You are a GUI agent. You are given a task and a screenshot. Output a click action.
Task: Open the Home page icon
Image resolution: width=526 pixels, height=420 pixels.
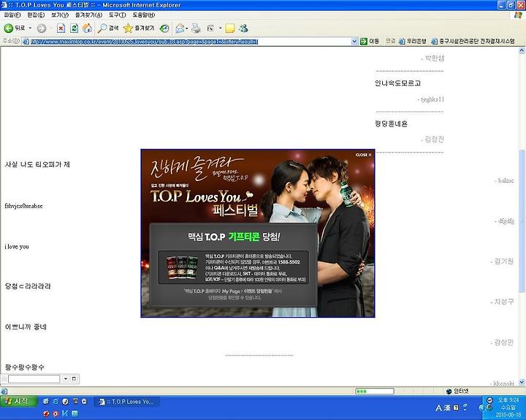coord(87,28)
